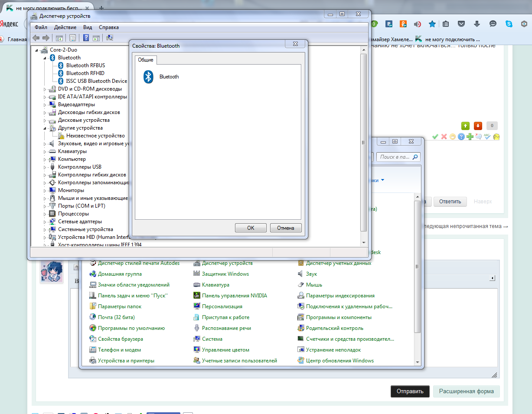Click the Properties sheet icon in Device Manager toolbar
The image size is (532, 414).
pyautogui.click(x=72, y=38)
